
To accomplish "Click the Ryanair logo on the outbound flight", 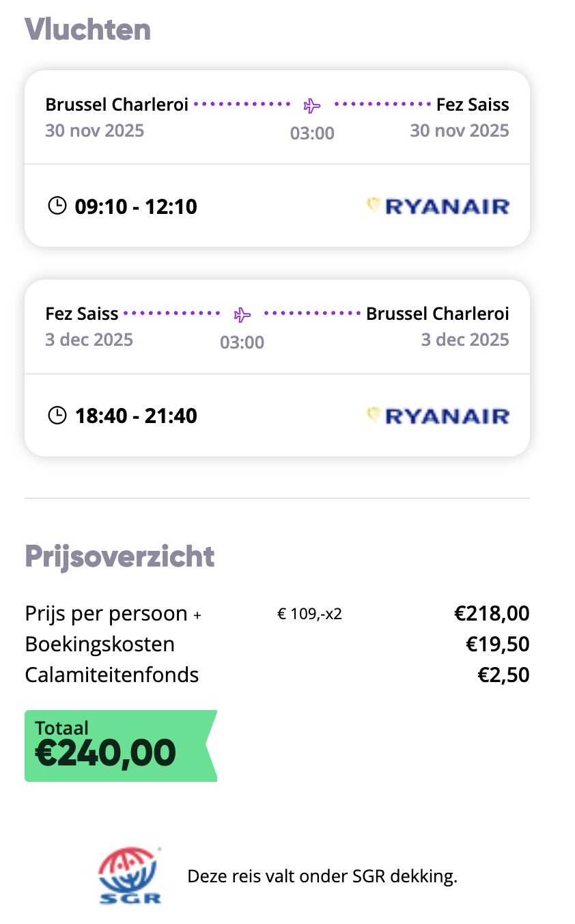I will coord(437,205).
